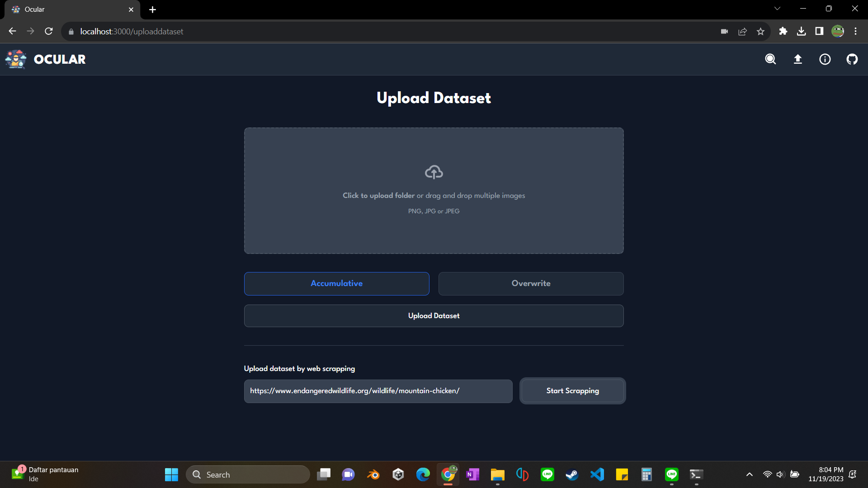The image size is (868, 488).
Task: Select the Overwrite upload mode
Action: [x=531, y=284]
